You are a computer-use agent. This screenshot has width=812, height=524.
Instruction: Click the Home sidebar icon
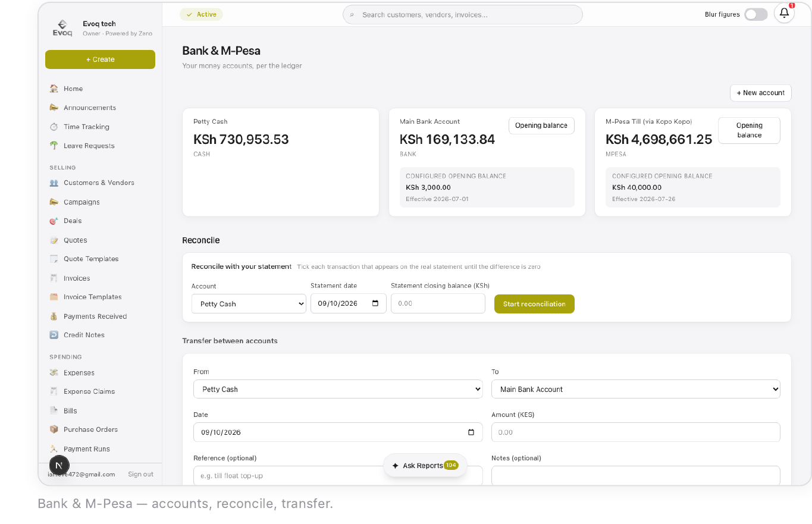coord(54,89)
